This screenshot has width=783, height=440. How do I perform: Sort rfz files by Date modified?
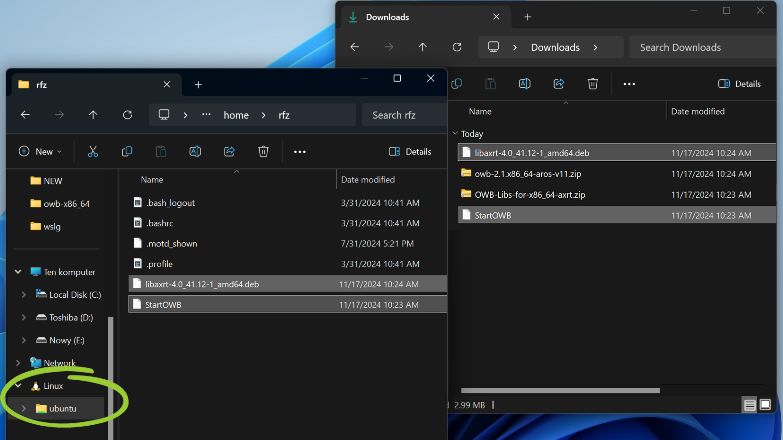368,180
